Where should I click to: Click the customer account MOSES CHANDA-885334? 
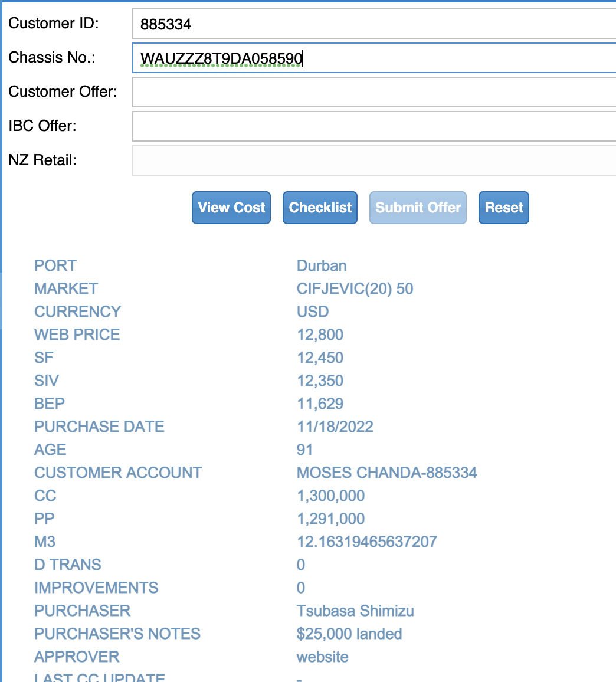coord(386,473)
